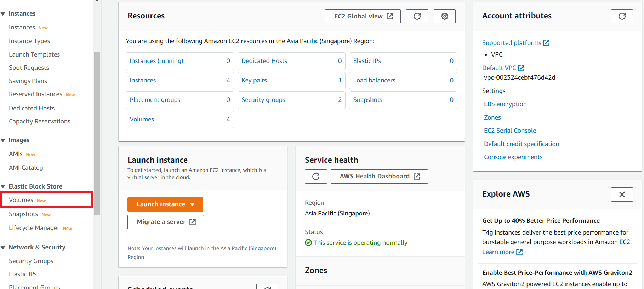Open EC2 Global view
Viewport: 644px width, 289px height.
(363, 16)
